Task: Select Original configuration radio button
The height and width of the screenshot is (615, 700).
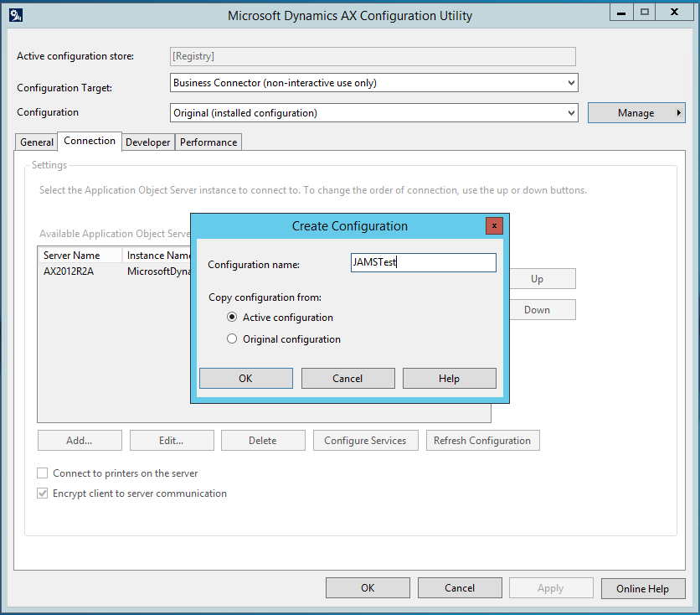Action: [232, 339]
